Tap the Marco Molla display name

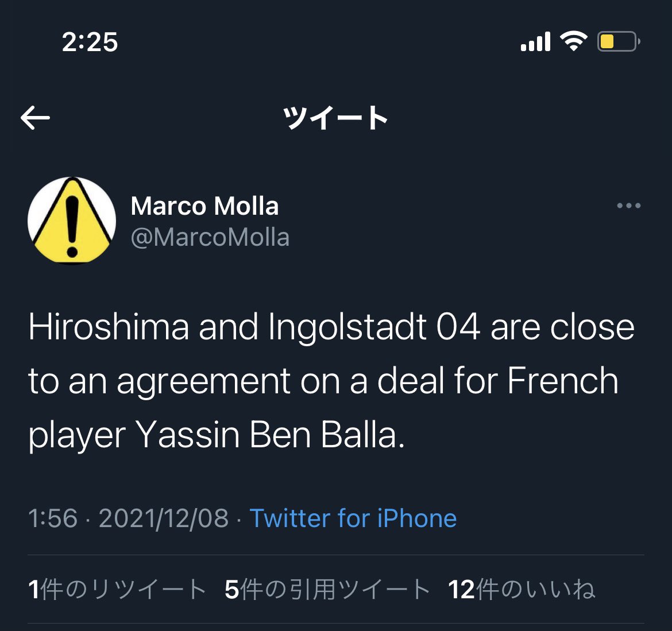204,206
